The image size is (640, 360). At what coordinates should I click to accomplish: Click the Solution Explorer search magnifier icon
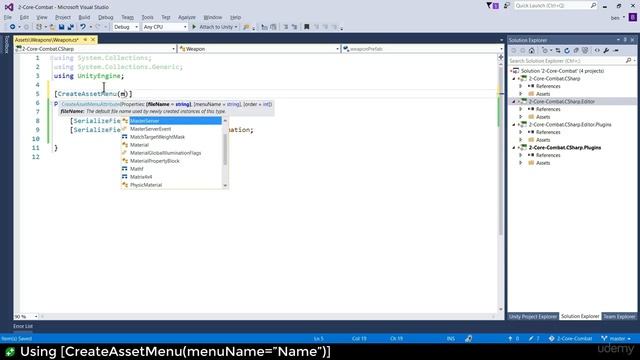coord(629,61)
